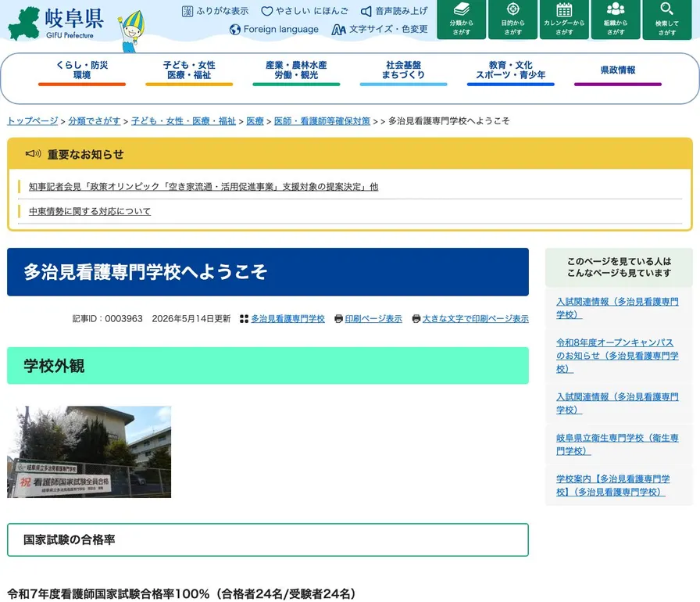Open やさしい にほんご easy Japanese
The width and height of the screenshot is (700, 602).
(305, 11)
